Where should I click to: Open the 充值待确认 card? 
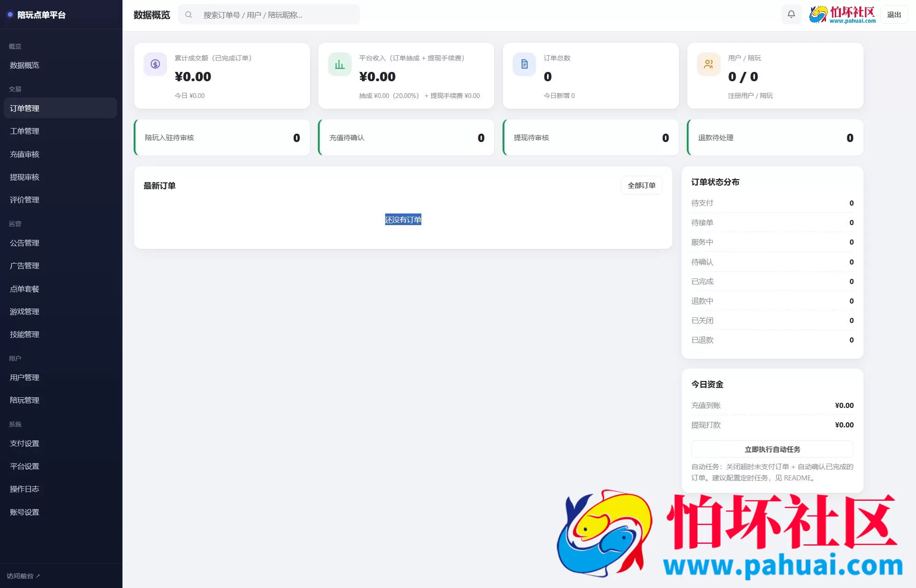406,137
